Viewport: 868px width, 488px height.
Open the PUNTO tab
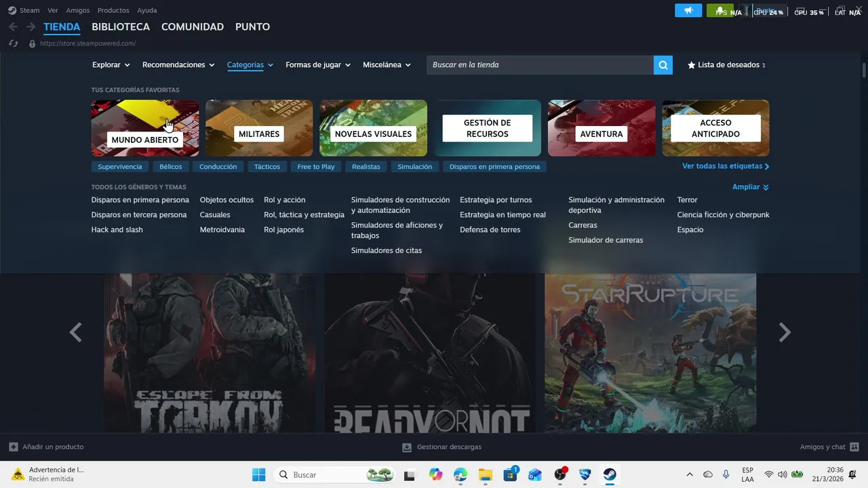252,27
